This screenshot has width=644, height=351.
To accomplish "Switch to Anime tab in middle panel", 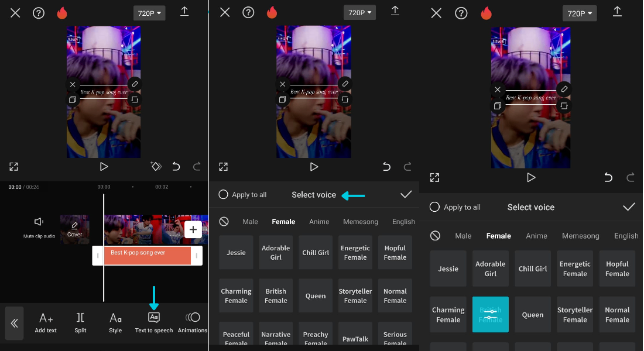I will (319, 222).
